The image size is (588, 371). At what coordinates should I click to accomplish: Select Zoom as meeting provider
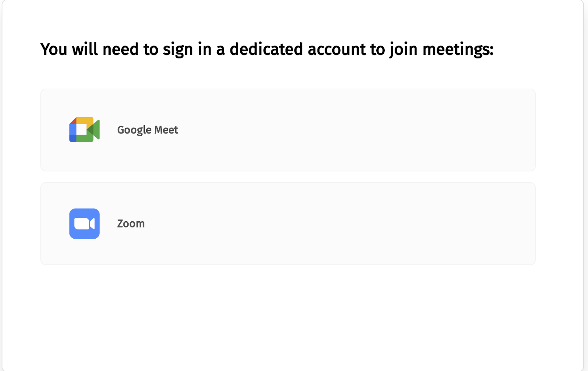(x=288, y=224)
